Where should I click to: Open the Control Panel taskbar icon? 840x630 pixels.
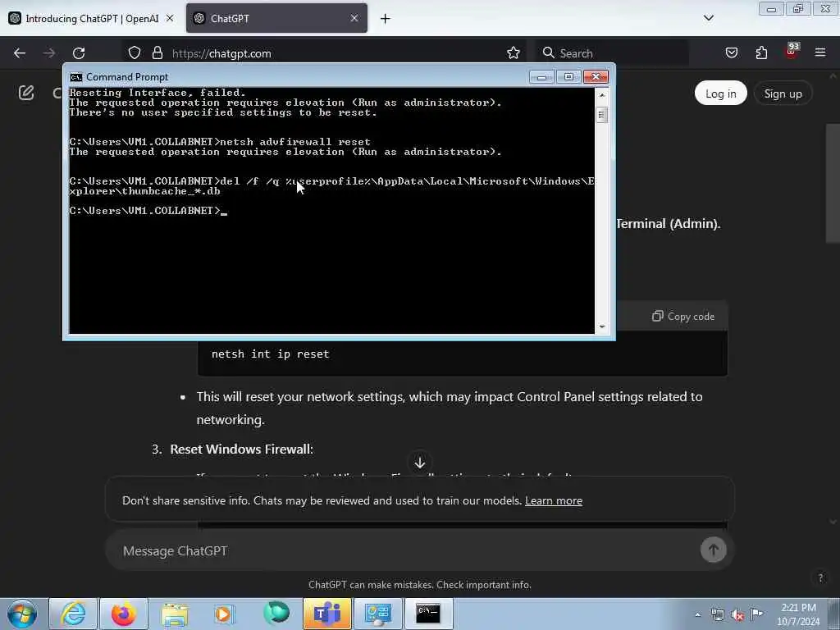[x=377, y=614]
